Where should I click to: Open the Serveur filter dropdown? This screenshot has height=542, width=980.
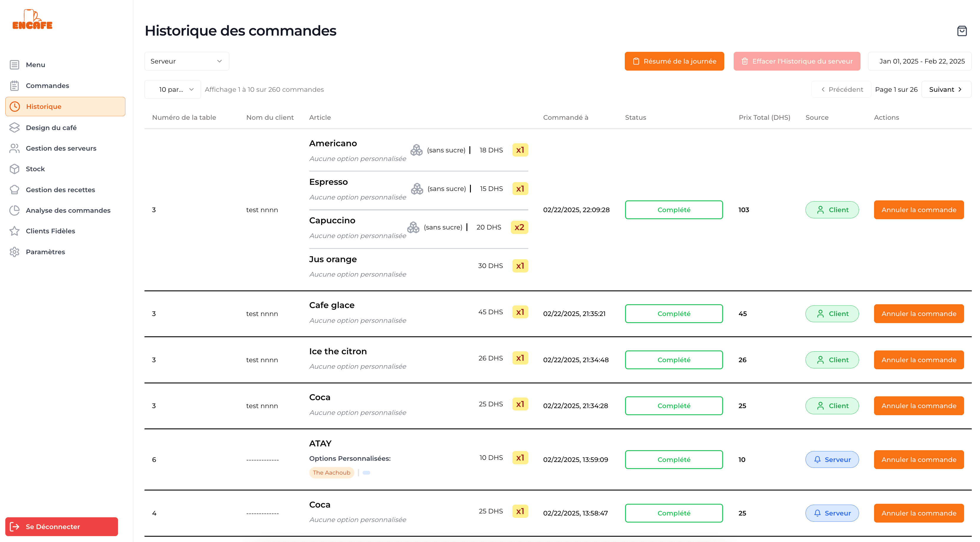[187, 61]
